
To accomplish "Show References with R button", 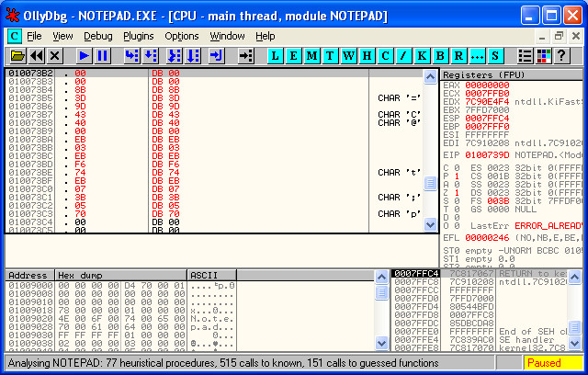I will [x=458, y=56].
